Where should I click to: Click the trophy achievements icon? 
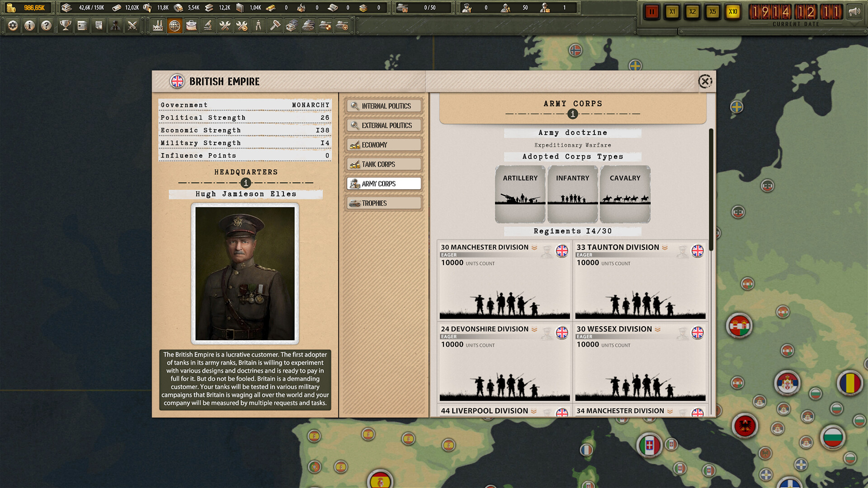click(x=64, y=26)
